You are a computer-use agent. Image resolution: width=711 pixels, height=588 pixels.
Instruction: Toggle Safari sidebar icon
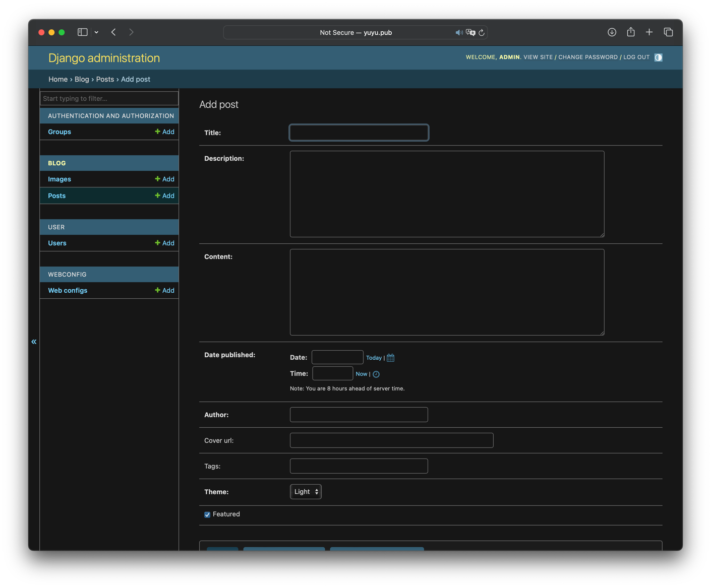click(83, 32)
